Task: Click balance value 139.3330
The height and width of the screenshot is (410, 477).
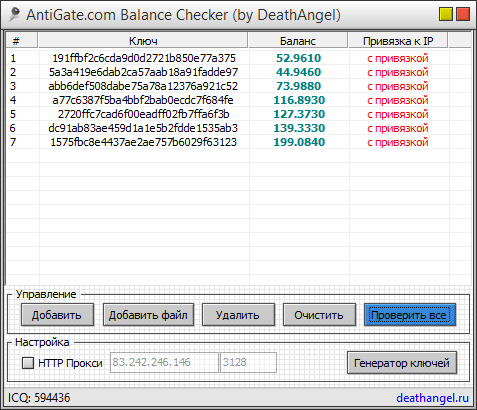Action: [x=299, y=128]
